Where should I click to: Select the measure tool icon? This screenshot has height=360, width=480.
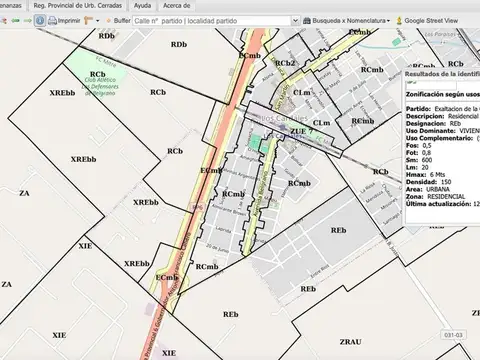[88, 21]
